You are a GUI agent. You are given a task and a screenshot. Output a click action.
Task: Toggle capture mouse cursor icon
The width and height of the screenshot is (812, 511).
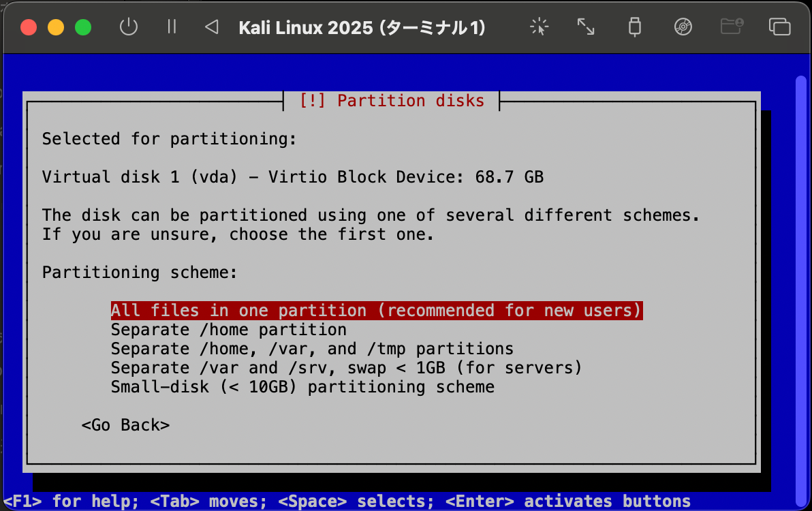[539, 27]
